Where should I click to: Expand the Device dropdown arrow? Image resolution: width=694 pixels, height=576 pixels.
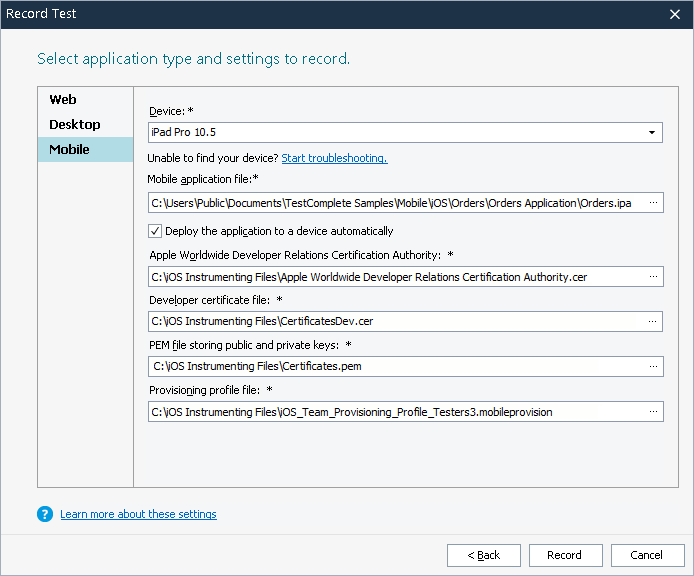click(652, 132)
